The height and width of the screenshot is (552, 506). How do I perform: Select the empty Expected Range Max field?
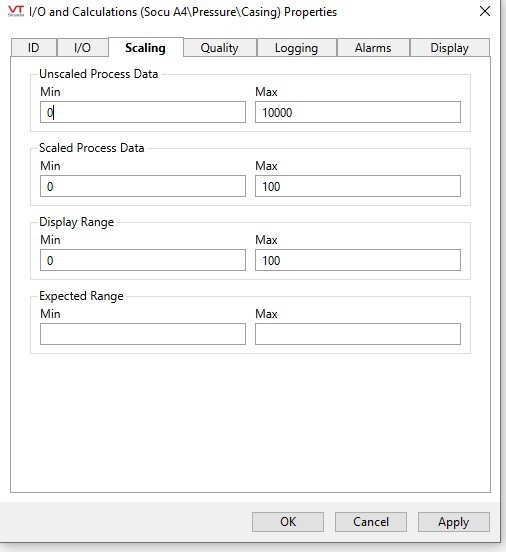point(358,334)
